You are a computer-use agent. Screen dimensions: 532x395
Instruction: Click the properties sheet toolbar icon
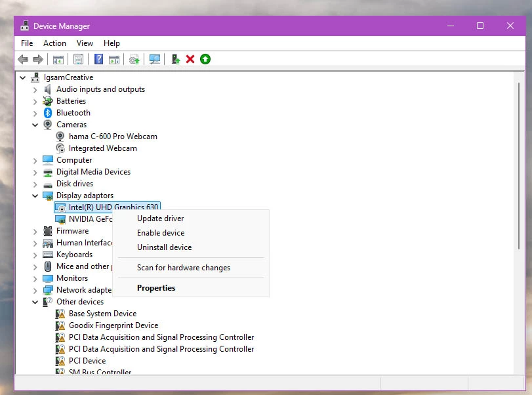pos(78,60)
